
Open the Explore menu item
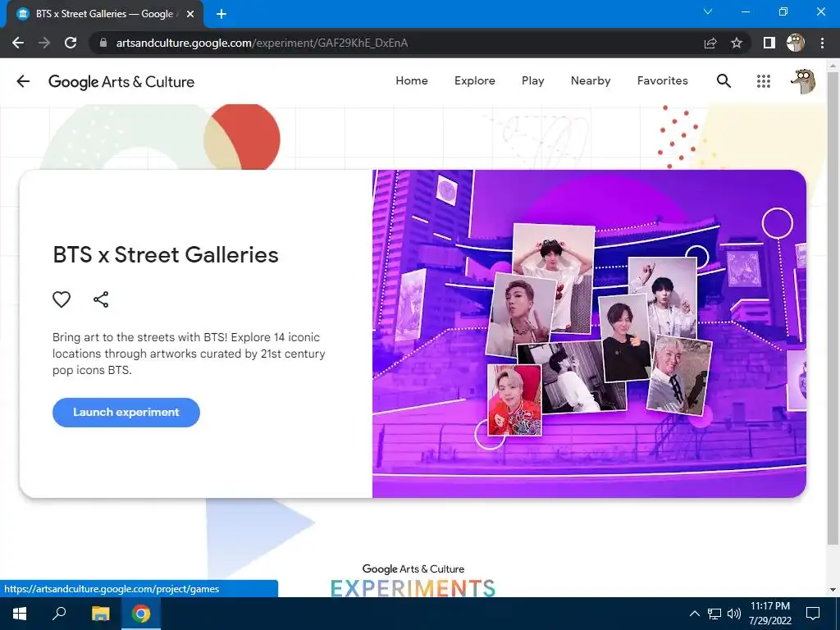475,81
